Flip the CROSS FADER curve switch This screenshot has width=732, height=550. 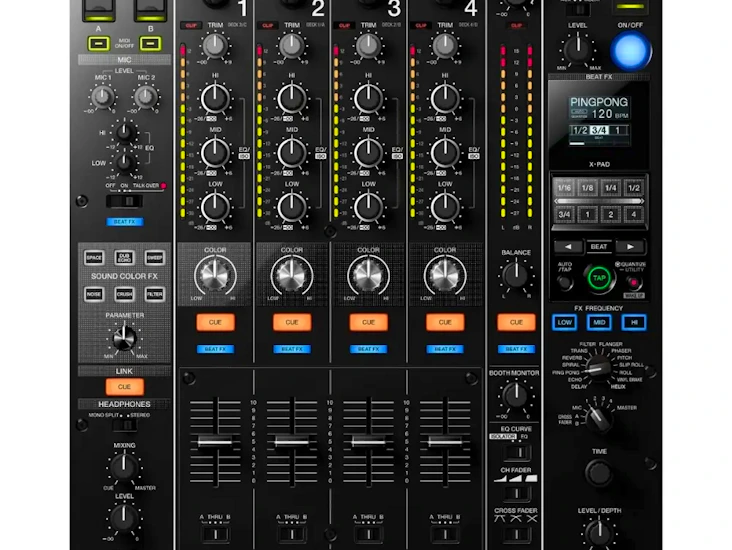tap(516, 534)
